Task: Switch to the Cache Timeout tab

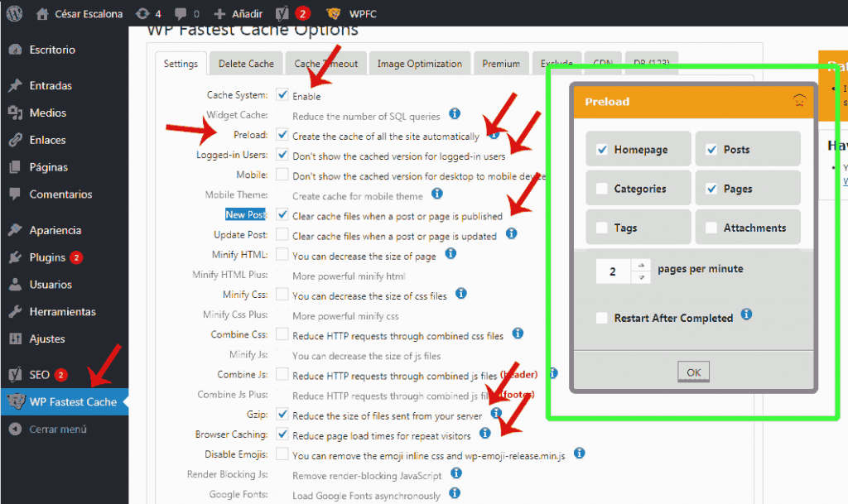Action: (x=326, y=64)
